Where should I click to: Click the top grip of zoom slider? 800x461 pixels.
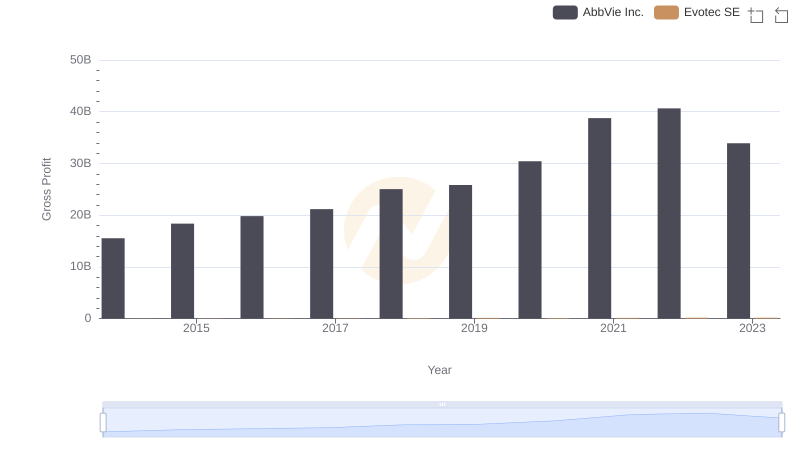442,404
